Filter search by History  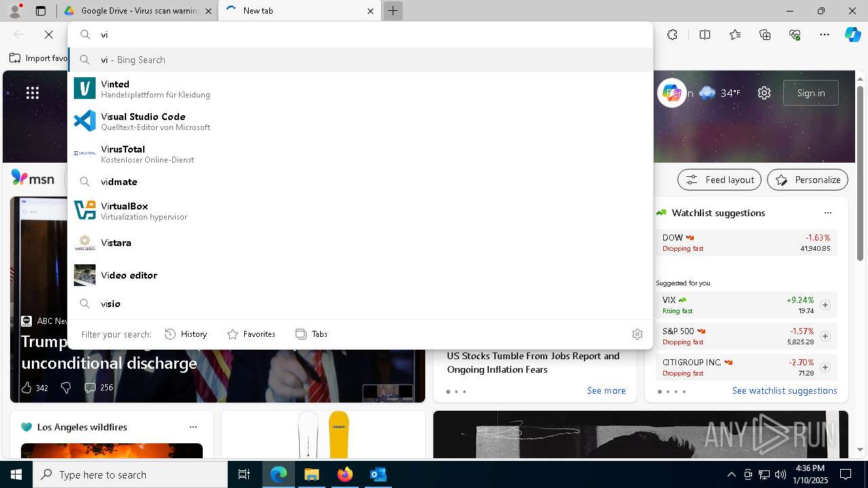click(x=186, y=334)
